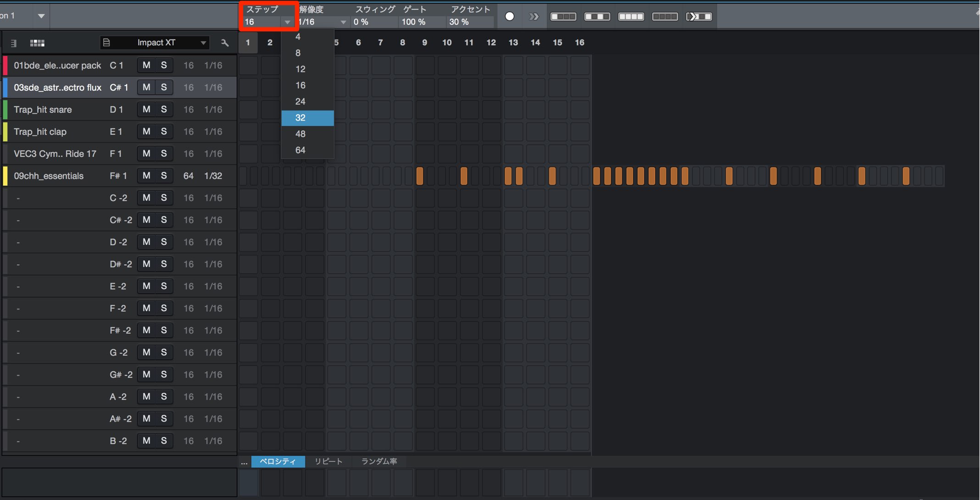
Task: Mute the Trap_hit snare lane
Action: [146, 109]
